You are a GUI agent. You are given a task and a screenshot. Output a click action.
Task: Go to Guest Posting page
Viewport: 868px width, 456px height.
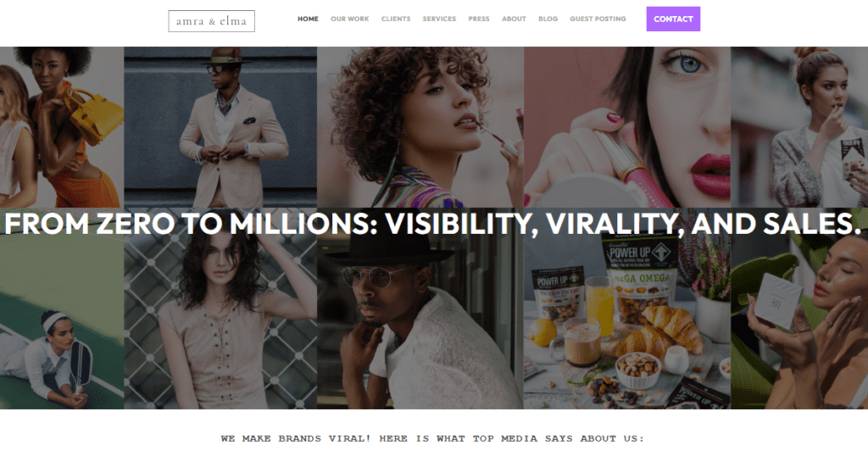(x=598, y=19)
